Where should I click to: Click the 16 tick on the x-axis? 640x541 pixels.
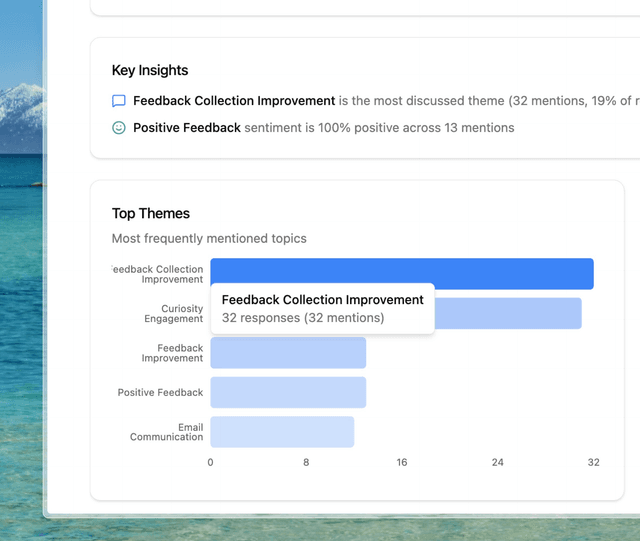click(402, 463)
